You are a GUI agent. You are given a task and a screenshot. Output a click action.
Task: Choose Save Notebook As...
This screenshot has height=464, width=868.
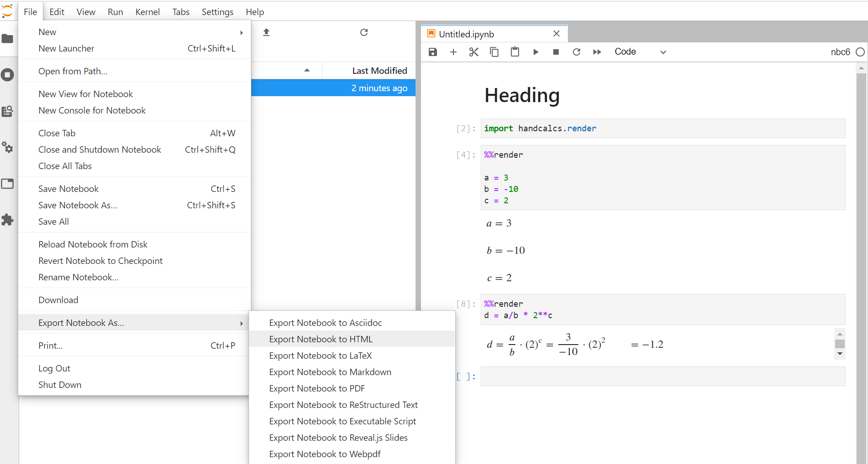point(135,205)
